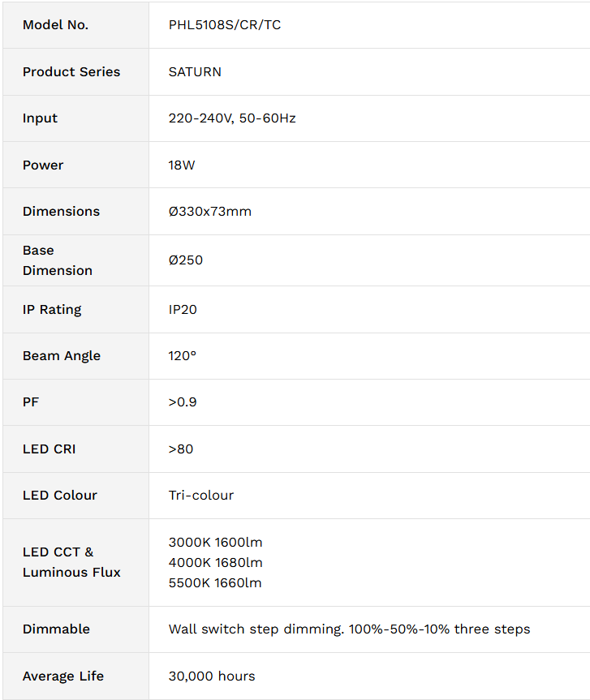This screenshot has height=700, width=590.
Task: Click the >0.9 power factor value
Action: (x=183, y=402)
